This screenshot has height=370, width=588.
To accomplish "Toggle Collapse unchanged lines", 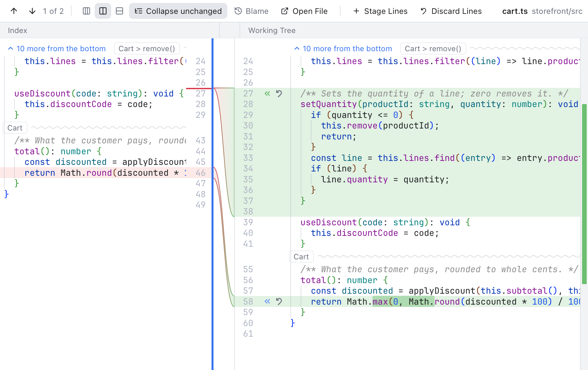I will click(x=178, y=11).
